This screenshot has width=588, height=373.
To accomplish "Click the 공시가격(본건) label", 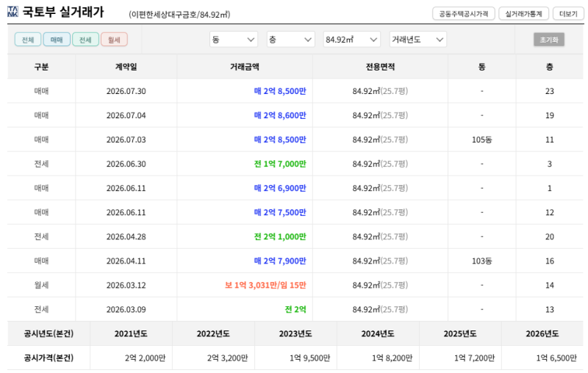I will coord(49,358).
